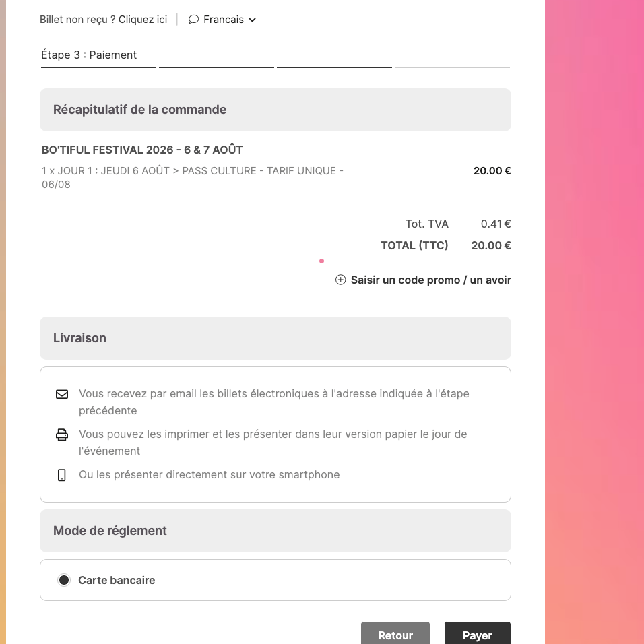Click the Livraison section header
Image resolution: width=644 pixels, height=644 pixels.
click(80, 338)
